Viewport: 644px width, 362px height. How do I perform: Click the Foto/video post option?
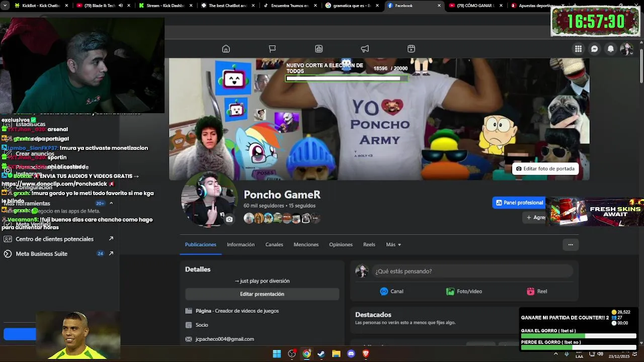pos(464,291)
